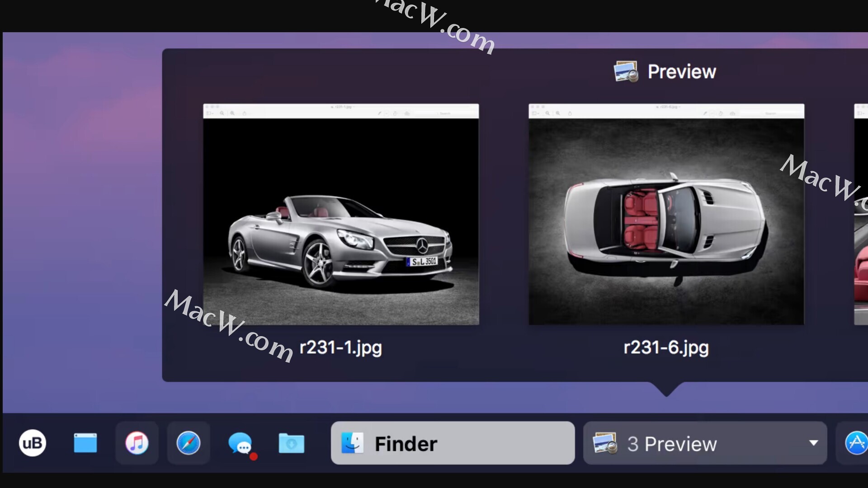This screenshot has width=868, height=488.
Task: Open the App Store icon
Action: 856,443
